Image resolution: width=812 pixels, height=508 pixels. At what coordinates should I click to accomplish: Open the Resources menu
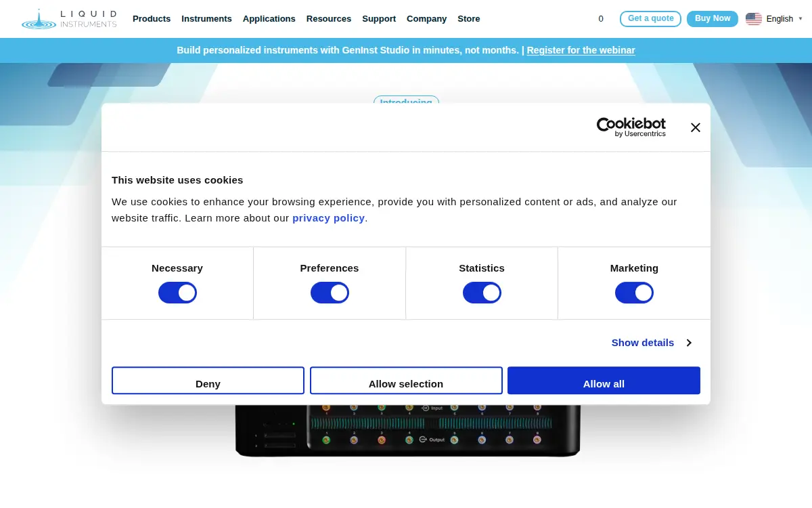pyautogui.click(x=329, y=19)
